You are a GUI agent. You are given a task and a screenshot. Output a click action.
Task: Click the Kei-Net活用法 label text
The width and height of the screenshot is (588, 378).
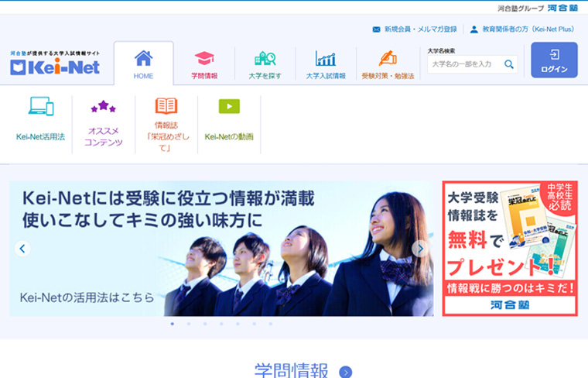(x=40, y=136)
